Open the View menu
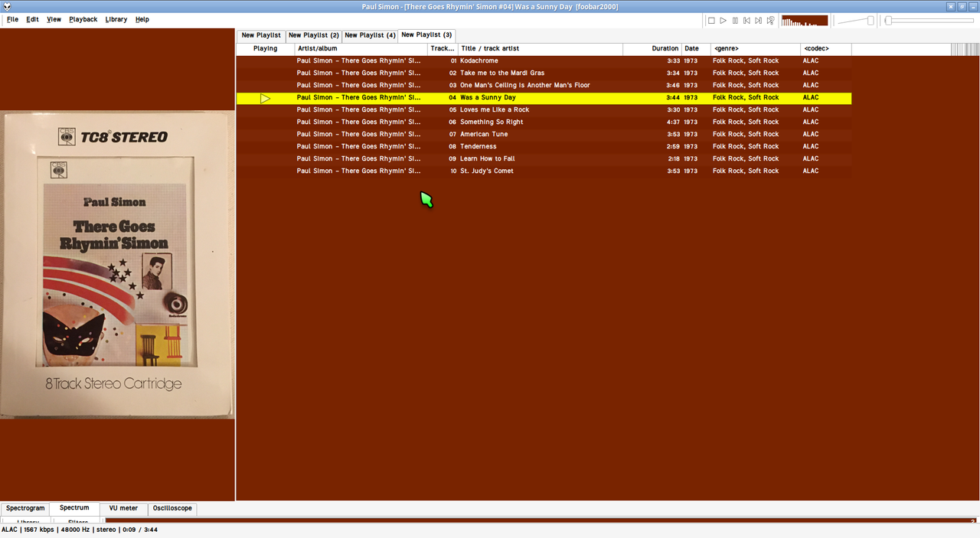The image size is (980, 538). click(54, 19)
